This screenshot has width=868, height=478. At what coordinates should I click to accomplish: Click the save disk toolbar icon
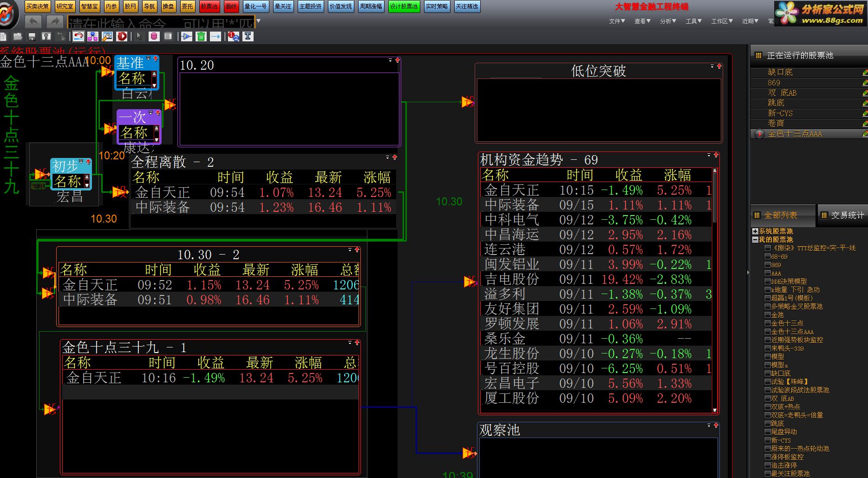point(32,36)
